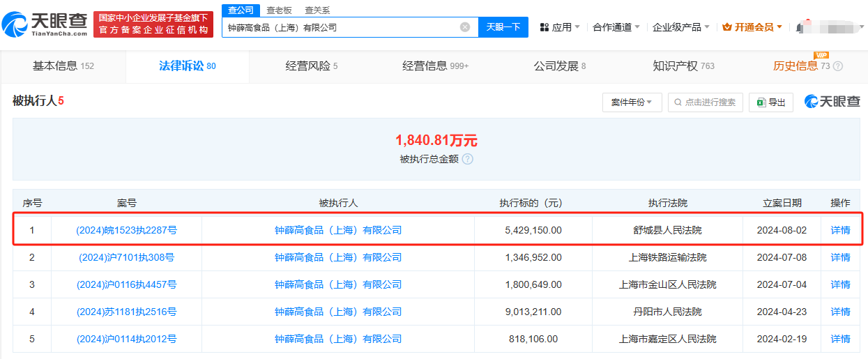Switch to the 基本信息 tab
This screenshot has width=868, height=359.
click(x=63, y=66)
